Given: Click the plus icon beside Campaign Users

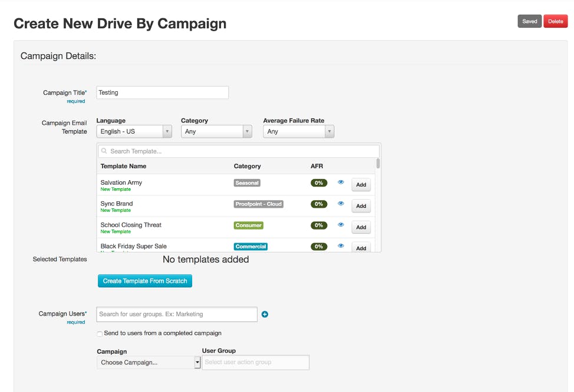Looking at the screenshot, I should (x=265, y=314).
